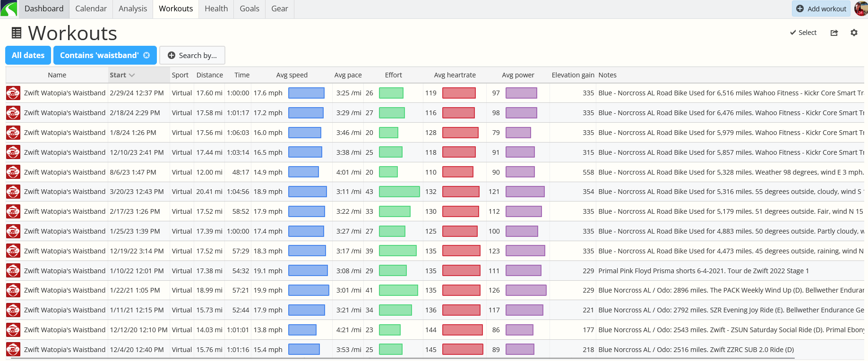Click the user profile avatar
Image resolution: width=868 pixels, height=361 pixels.
[x=861, y=8]
